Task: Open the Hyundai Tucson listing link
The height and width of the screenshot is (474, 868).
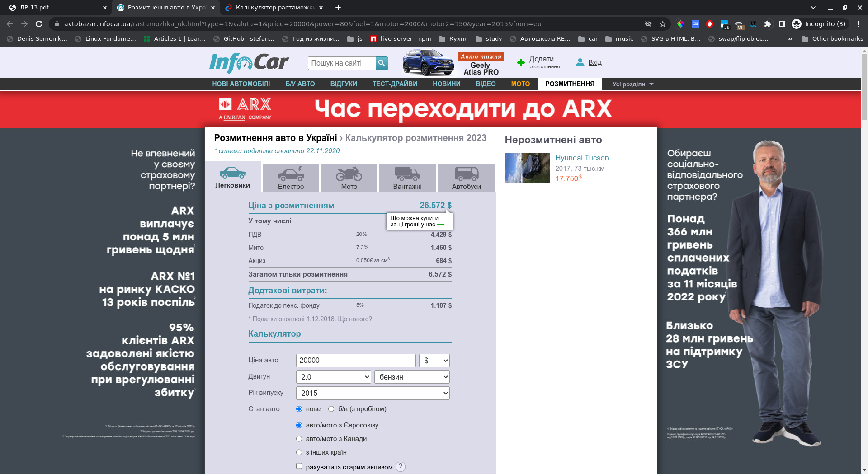Action: (x=582, y=158)
